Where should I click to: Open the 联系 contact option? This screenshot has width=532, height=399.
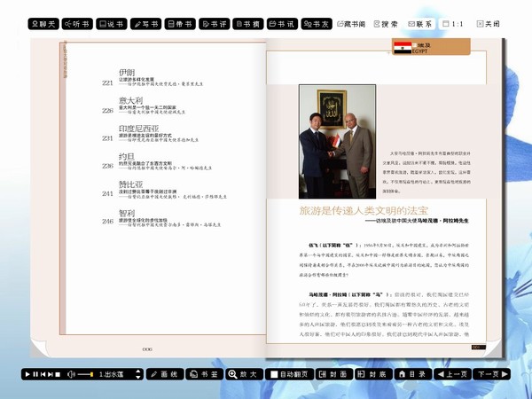click(420, 24)
